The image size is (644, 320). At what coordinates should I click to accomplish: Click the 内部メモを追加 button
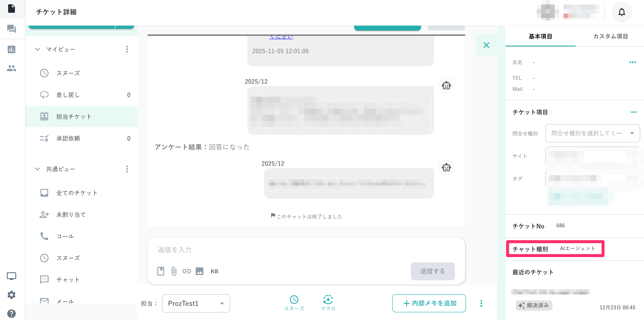click(x=429, y=303)
